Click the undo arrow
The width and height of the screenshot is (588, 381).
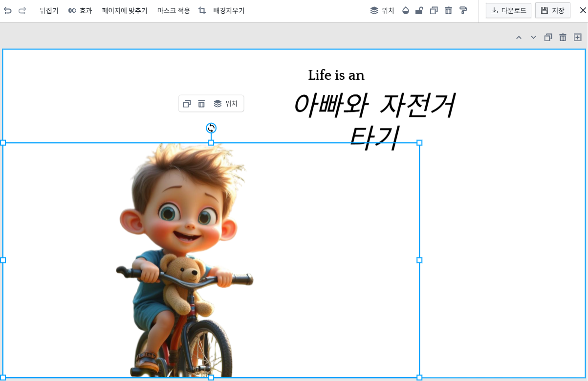[x=7, y=10]
